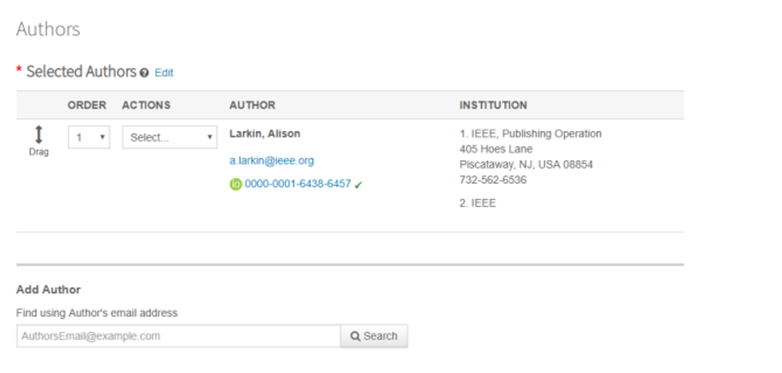Click the magnifier icon in Search button
Image resolution: width=782 pixels, height=373 pixels.
(x=355, y=336)
